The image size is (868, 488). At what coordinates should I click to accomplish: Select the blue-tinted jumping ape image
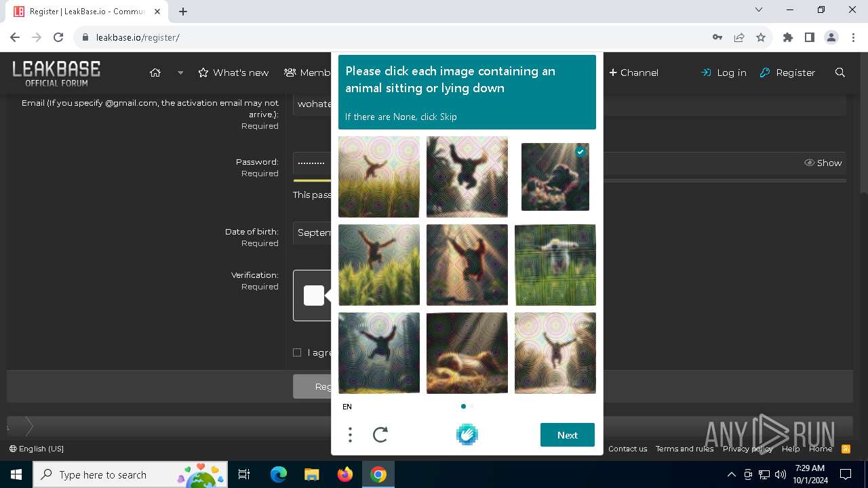[x=379, y=353]
